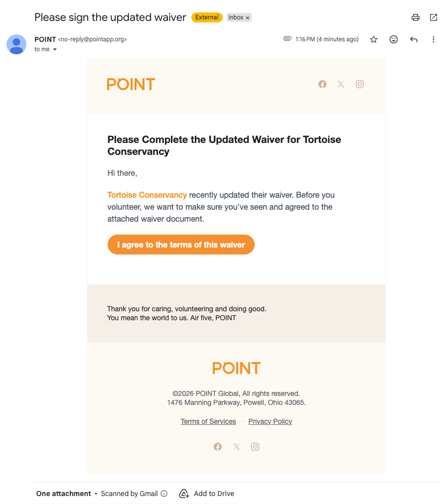Star this email message
Viewport: 446px width, 504px height.
point(374,39)
